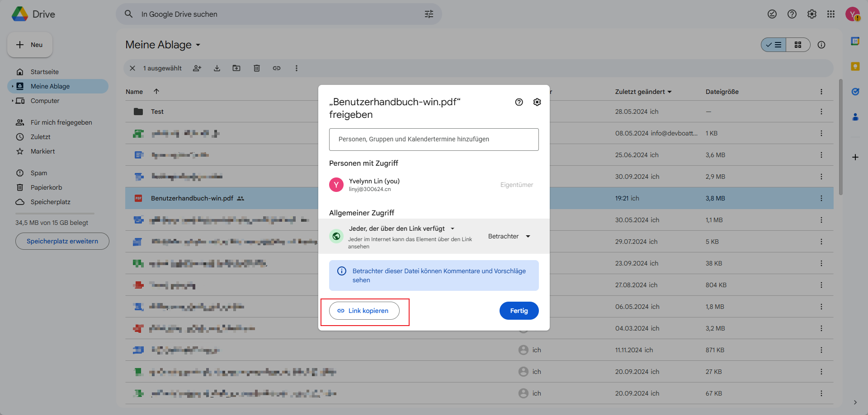This screenshot has width=868, height=415.
Task: Open the Betrachter role dropdown
Action: pos(509,236)
